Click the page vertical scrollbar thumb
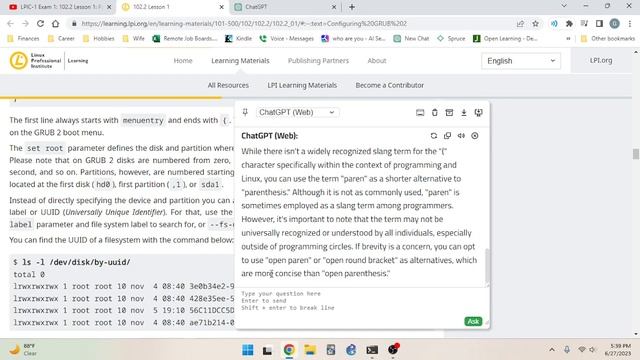The width and height of the screenshot is (640, 360). coord(636,154)
